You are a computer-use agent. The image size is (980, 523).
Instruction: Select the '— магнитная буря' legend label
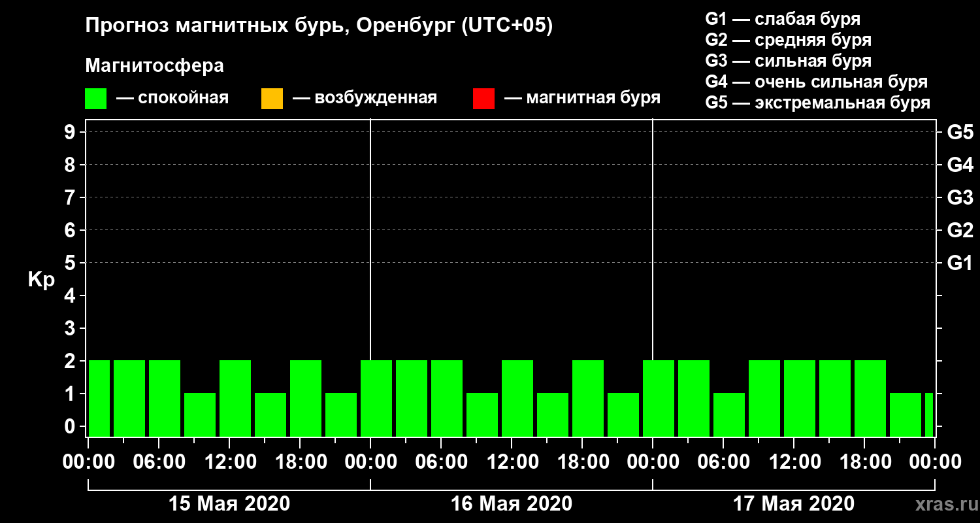pyautogui.click(x=582, y=98)
